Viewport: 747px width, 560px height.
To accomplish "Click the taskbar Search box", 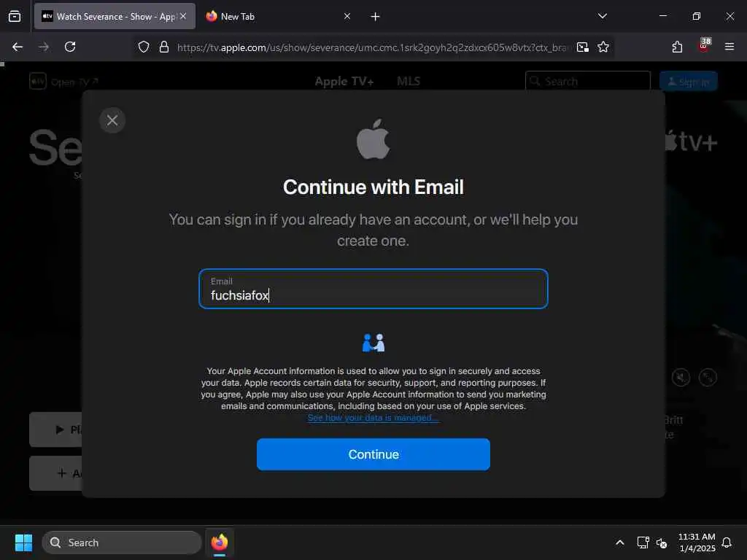I will tap(122, 542).
